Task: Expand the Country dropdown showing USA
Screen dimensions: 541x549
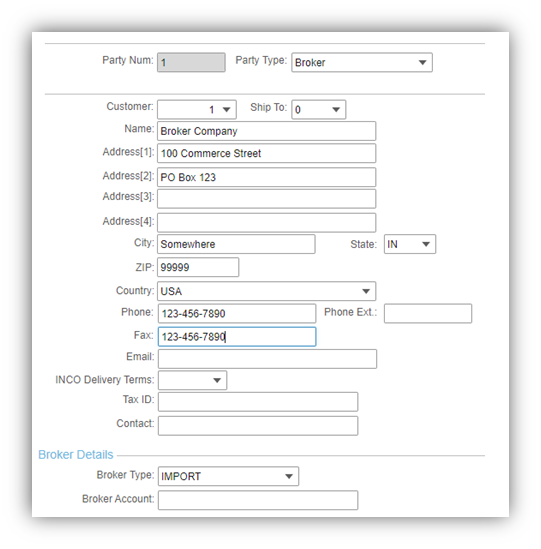Action: [266, 291]
